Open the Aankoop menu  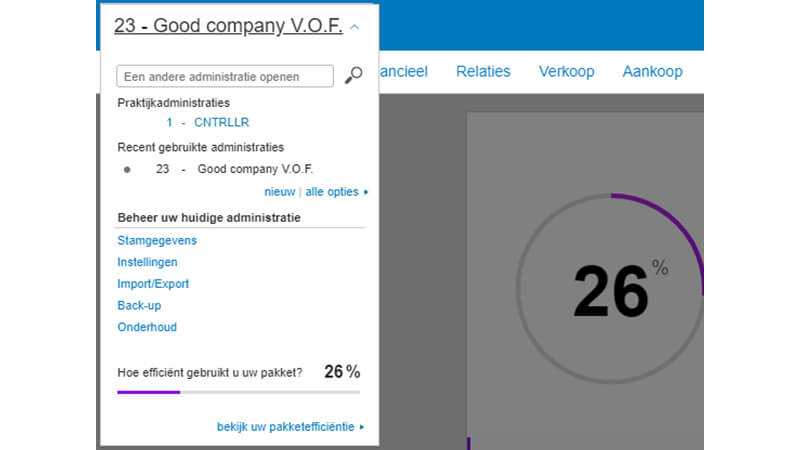[x=652, y=71]
